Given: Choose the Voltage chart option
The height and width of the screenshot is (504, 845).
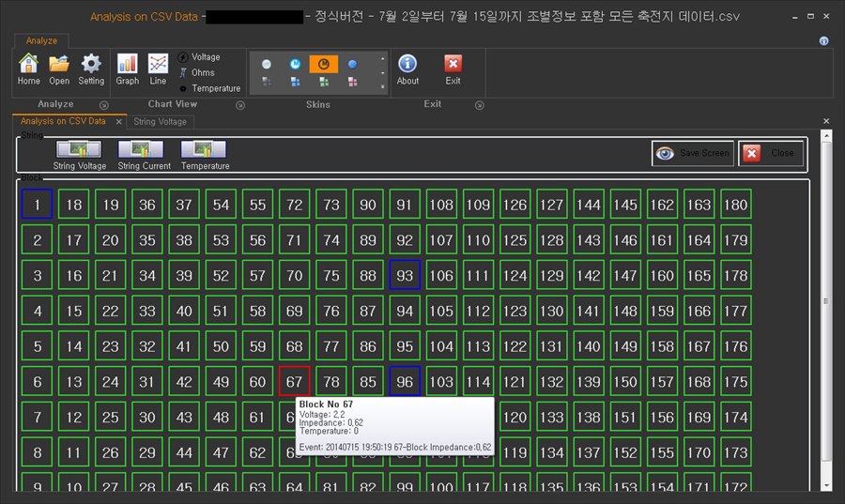Looking at the screenshot, I should click(199, 57).
